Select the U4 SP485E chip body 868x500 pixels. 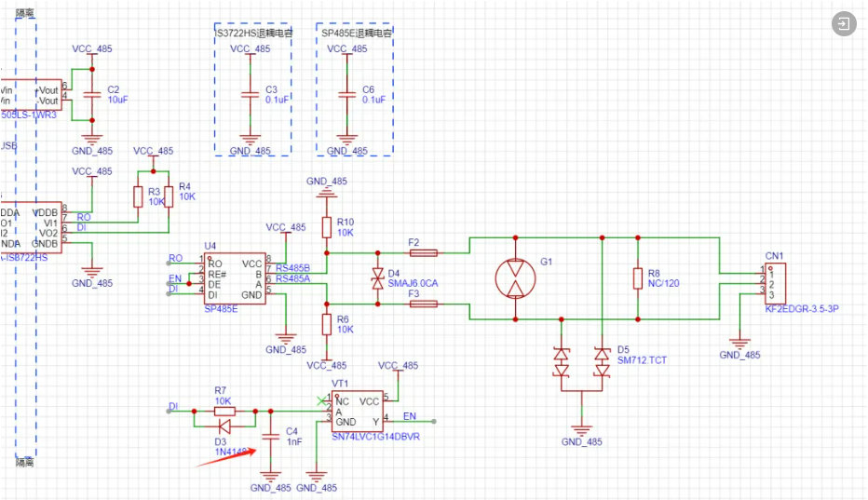[x=237, y=277]
